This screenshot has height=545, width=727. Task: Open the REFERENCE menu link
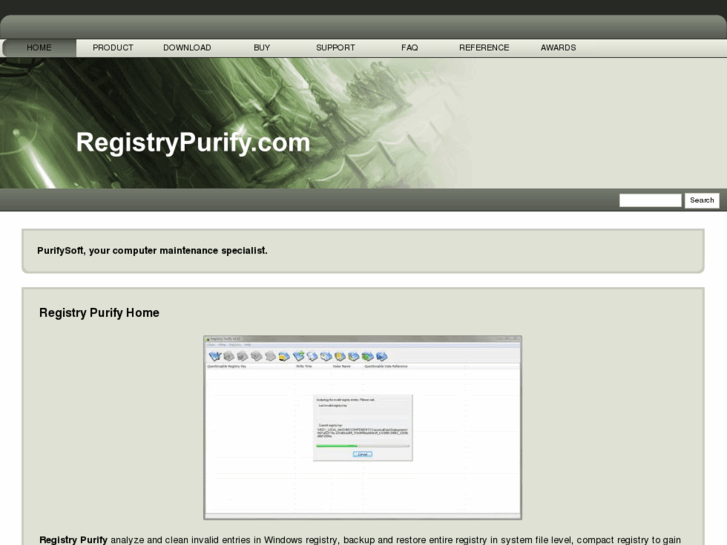point(484,48)
